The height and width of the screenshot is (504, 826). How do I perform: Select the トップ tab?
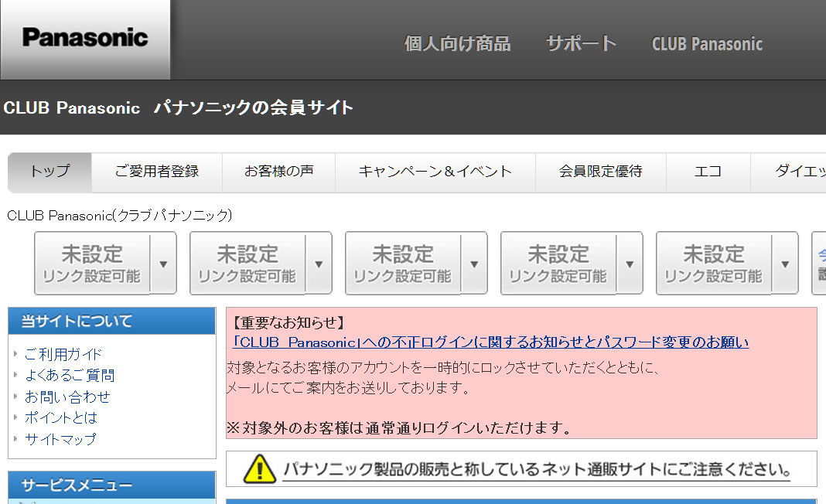coord(50,172)
